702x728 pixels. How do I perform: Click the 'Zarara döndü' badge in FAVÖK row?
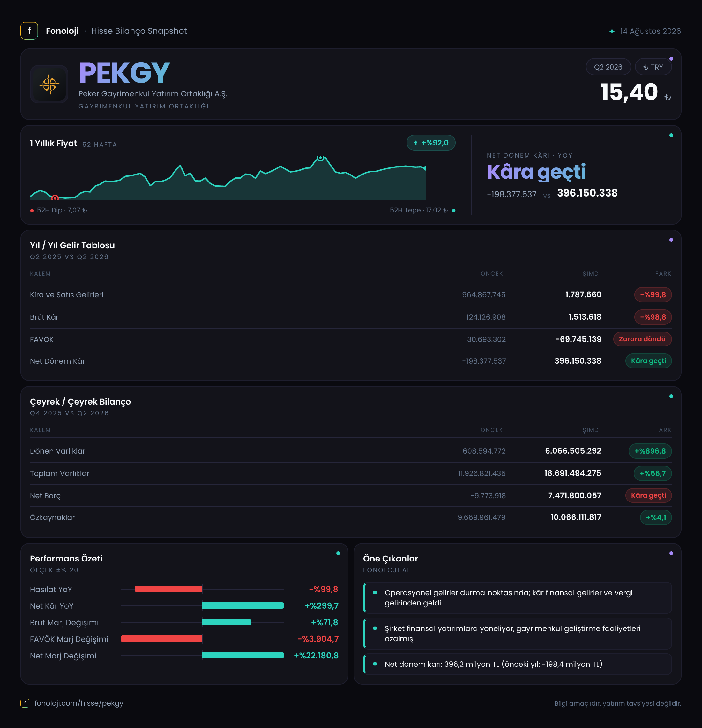pyautogui.click(x=642, y=339)
